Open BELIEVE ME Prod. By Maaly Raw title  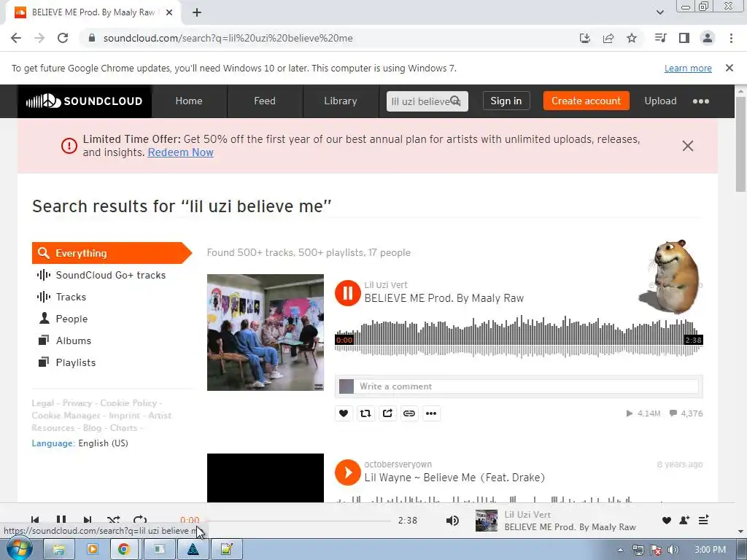pyautogui.click(x=444, y=298)
